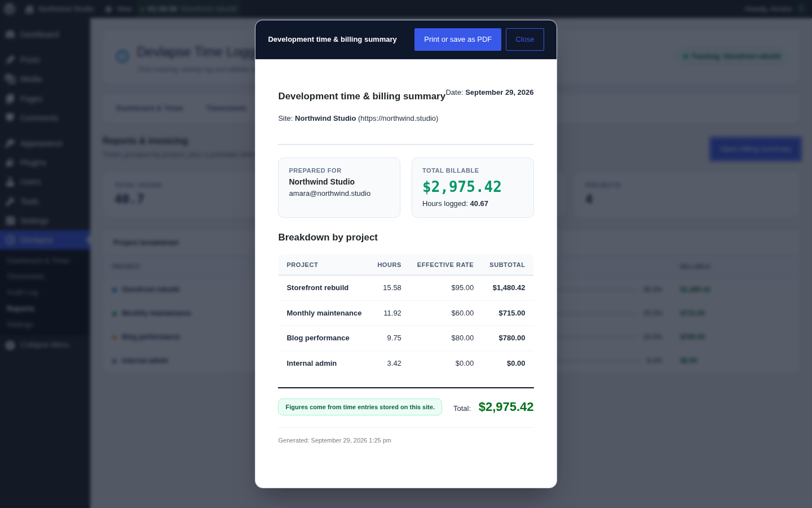Click the "Figures come from time entries" notice
Image resolution: width=812 pixels, height=508 pixels.
click(x=360, y=407)
